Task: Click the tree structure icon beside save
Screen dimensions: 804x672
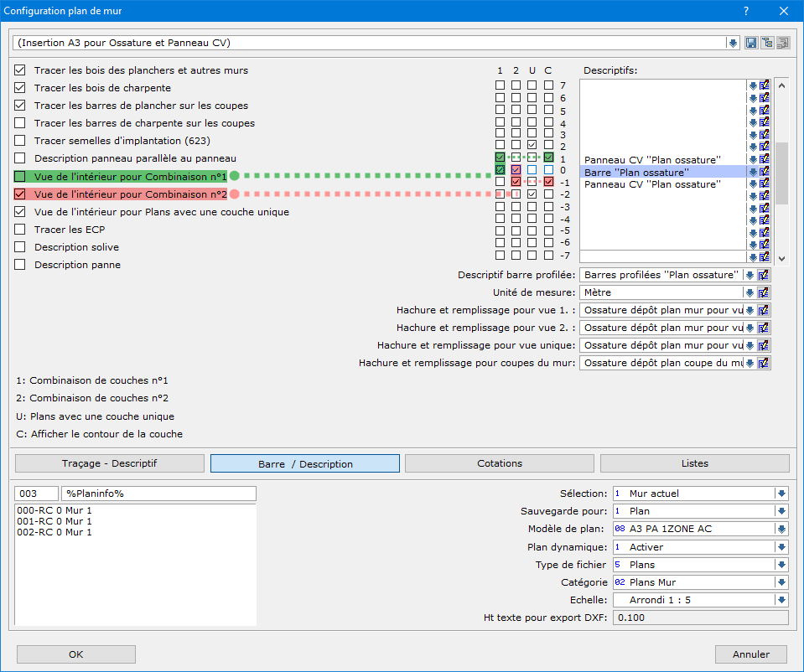Action: (x=767, y=43)
